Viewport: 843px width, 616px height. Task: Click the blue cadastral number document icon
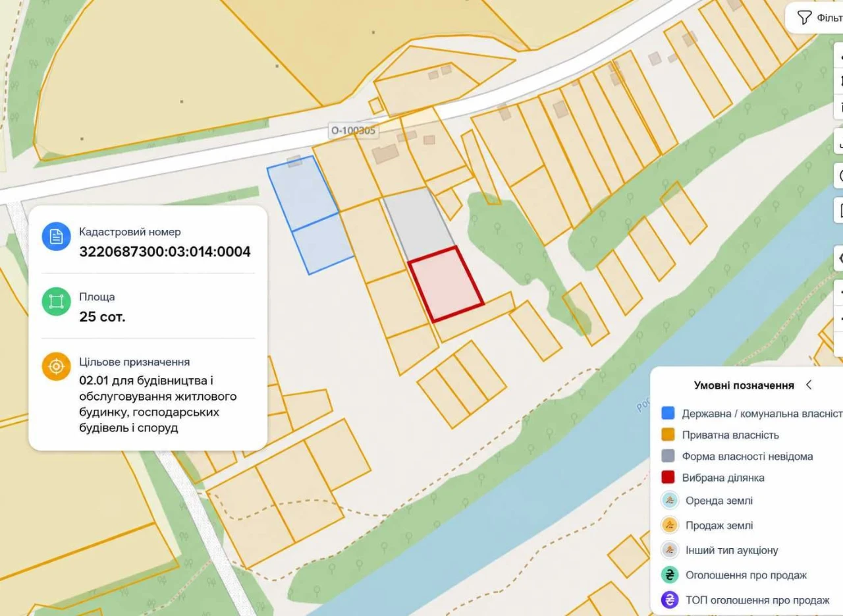tap(57, 237)
